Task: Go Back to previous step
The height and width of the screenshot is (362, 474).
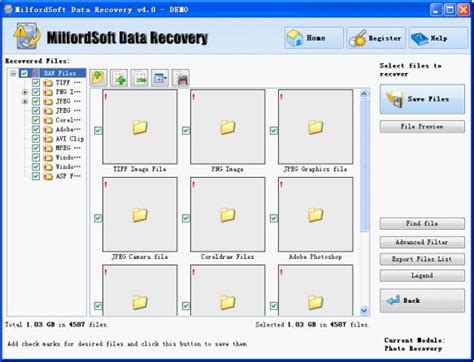Action: [422, 301]
